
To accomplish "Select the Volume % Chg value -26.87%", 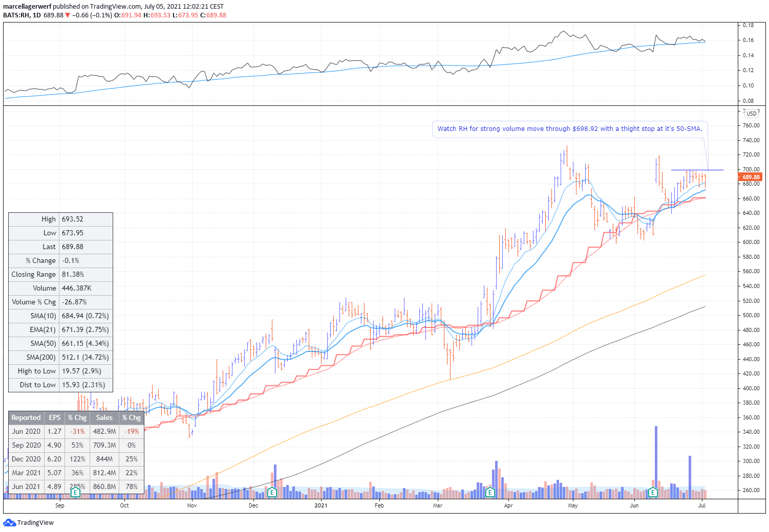I will coord(74,302).
